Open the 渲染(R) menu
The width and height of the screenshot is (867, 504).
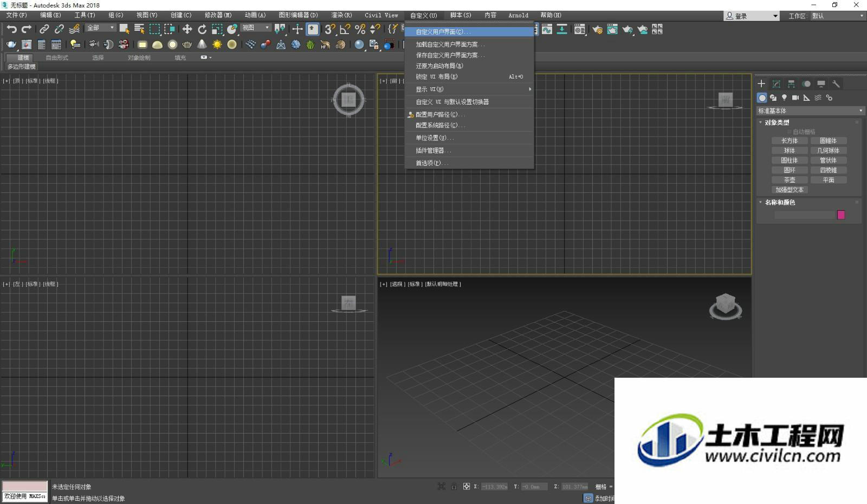(x=341, y=15)
